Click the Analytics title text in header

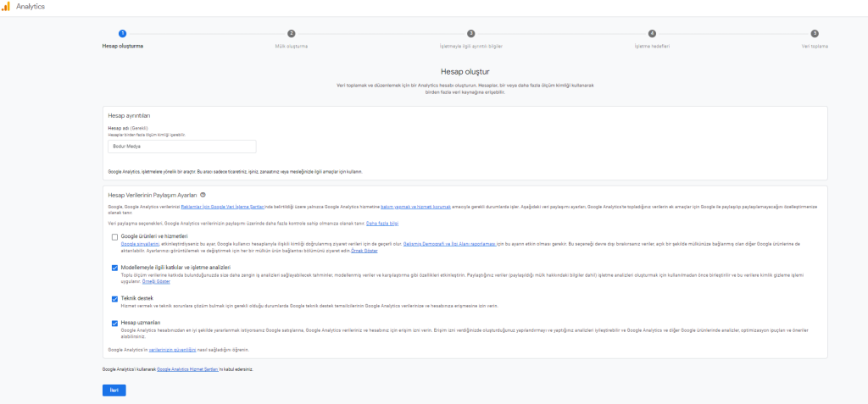31,7
